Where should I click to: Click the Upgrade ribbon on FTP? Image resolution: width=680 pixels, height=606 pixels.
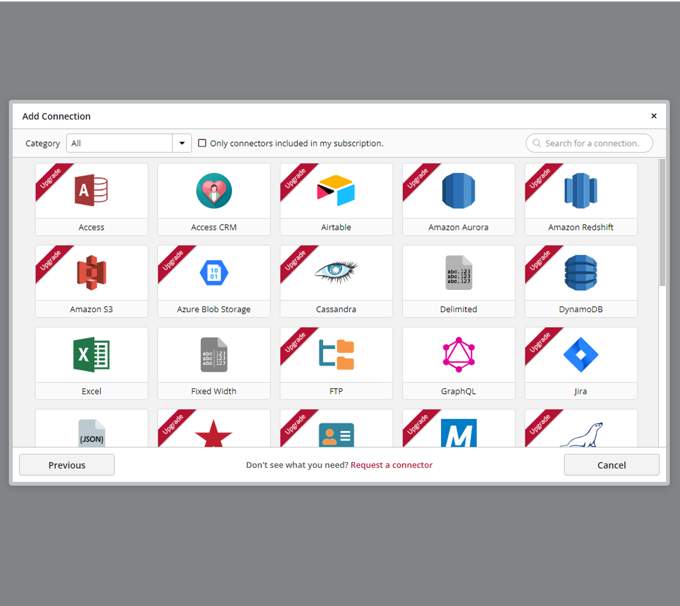(295, 343)
